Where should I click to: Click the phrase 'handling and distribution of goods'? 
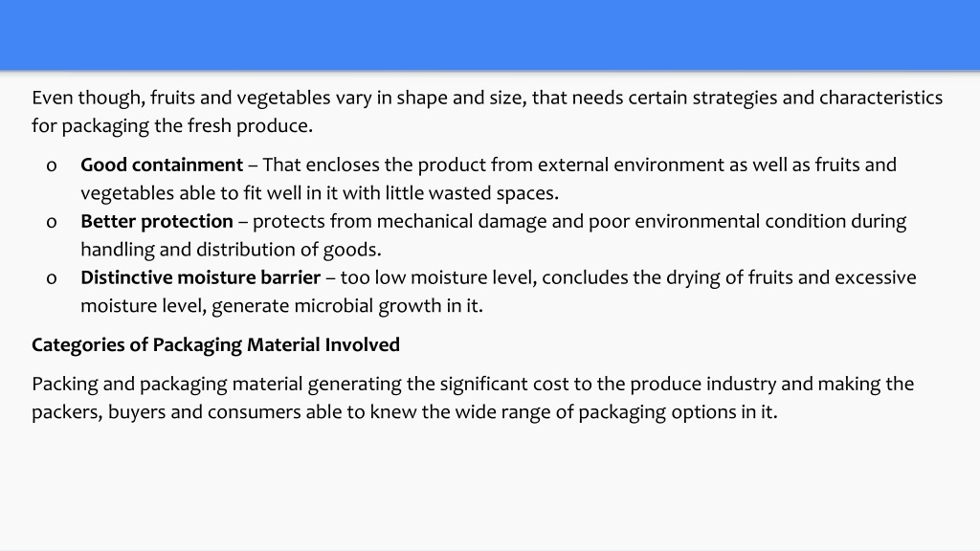[x=229, y=250]
